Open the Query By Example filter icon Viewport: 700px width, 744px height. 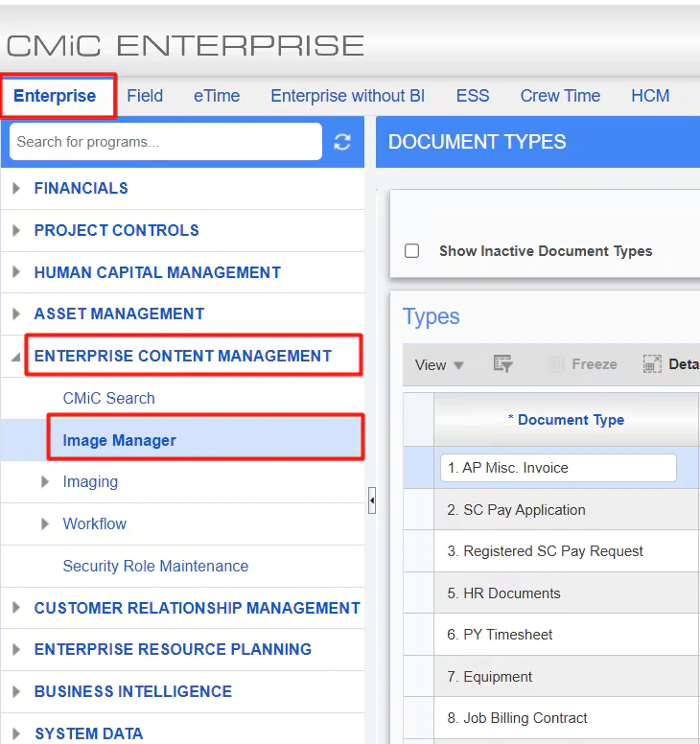(x=502, y=364)
